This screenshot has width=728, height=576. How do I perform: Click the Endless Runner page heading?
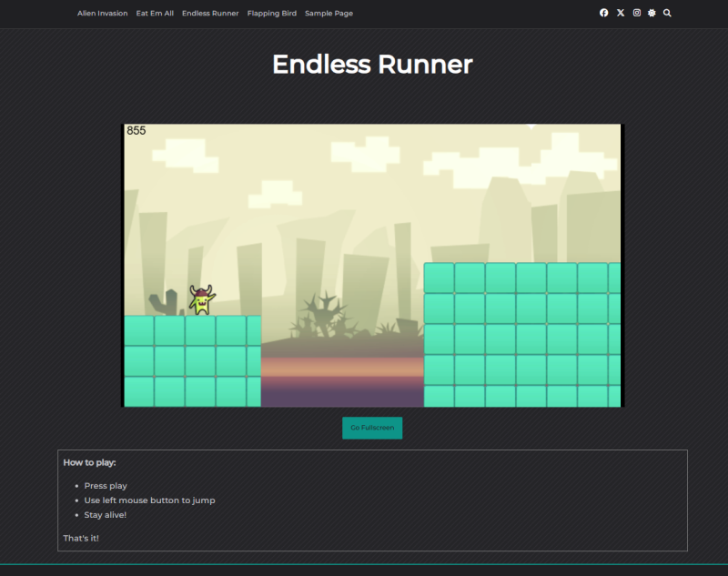(x=371, y=65)
